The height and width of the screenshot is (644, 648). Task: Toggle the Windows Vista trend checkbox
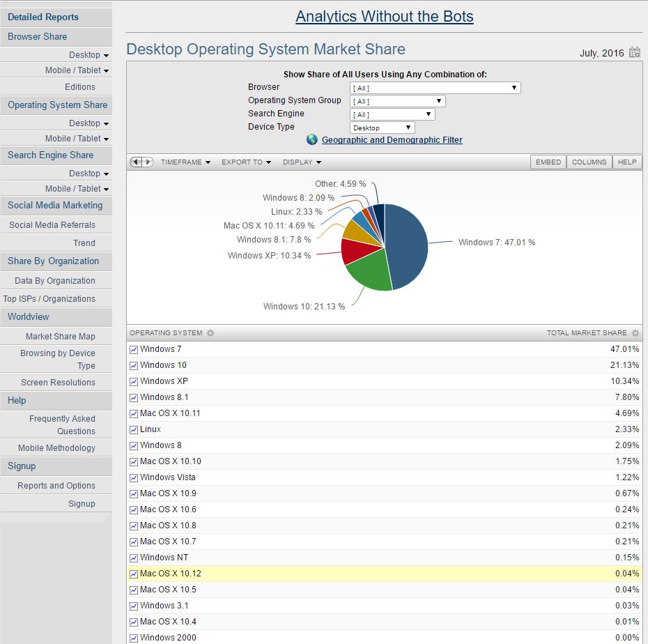point(134,478)
